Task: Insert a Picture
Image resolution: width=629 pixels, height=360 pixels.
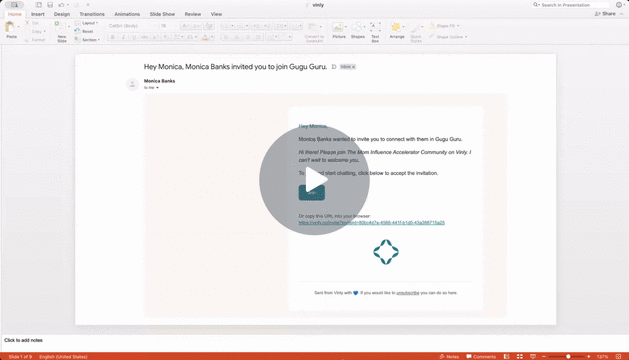Action: pos(339,31)
